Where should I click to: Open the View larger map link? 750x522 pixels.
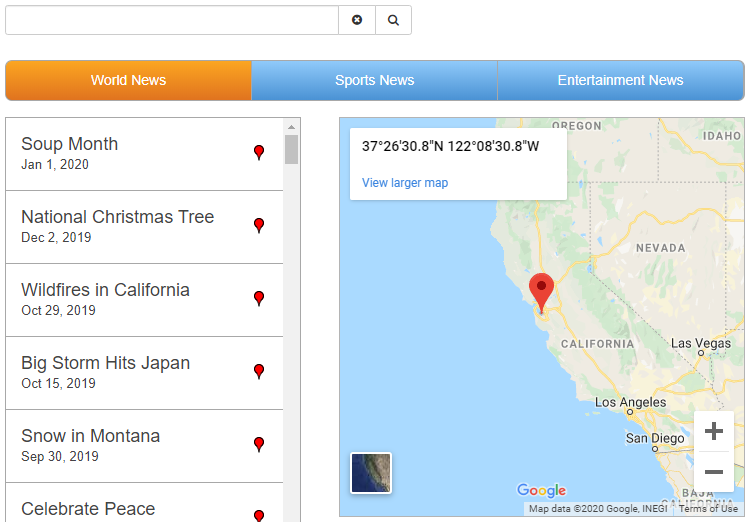405,183
